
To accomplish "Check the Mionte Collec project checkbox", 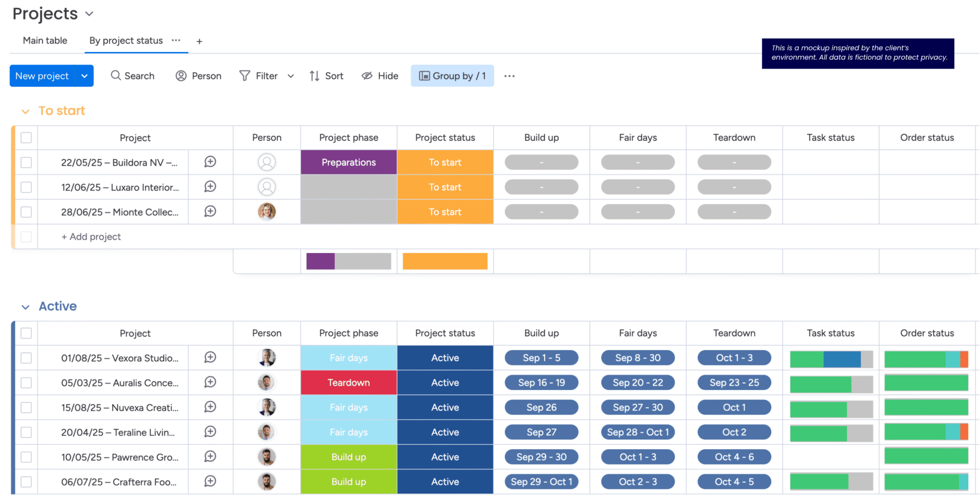I will (26, 212).
